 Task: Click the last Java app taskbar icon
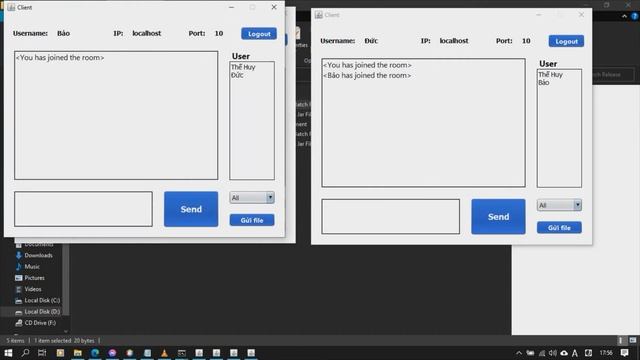[251, 353]
